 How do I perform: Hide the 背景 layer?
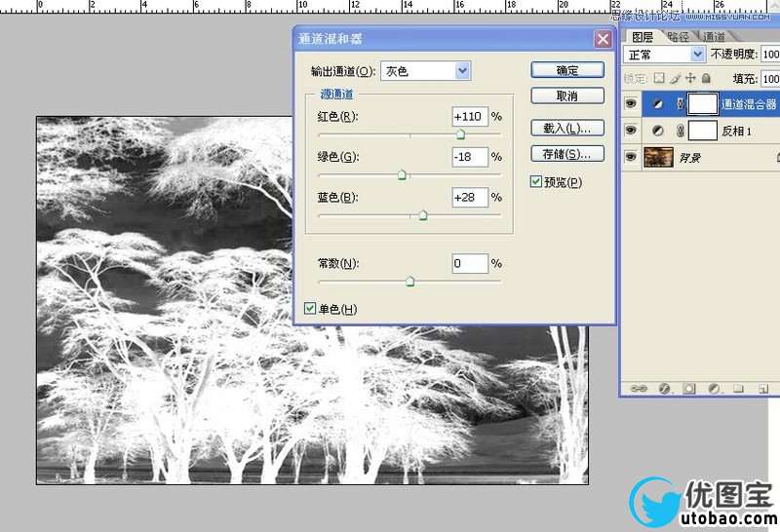point(631,157)
